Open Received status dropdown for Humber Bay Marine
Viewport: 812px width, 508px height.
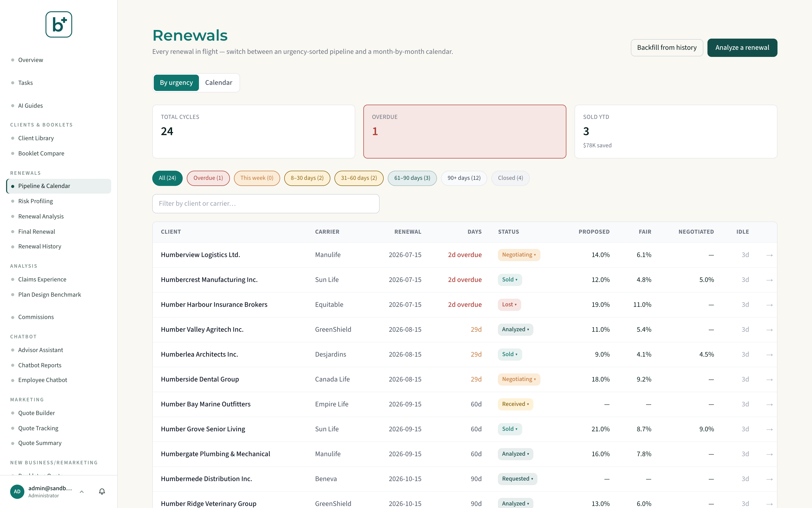[x=515, y=404]
